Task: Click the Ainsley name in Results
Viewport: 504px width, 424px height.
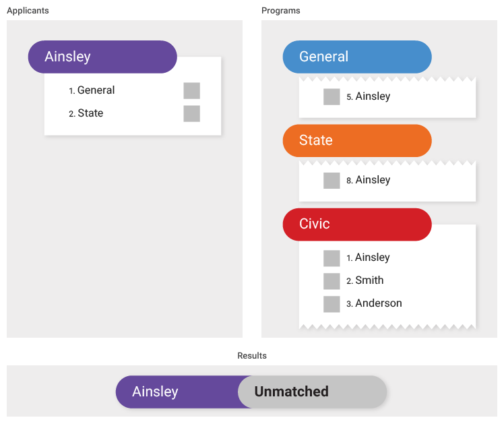Action: click(155, 392)
